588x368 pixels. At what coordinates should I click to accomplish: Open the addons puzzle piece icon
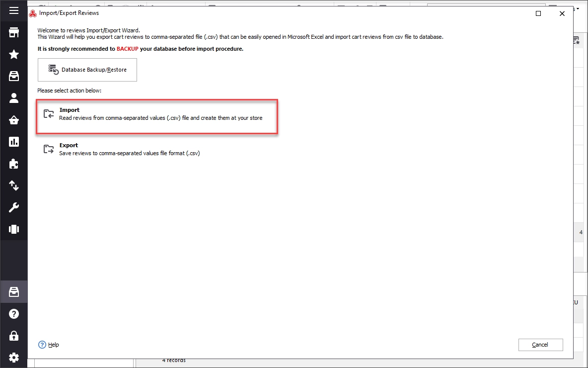[x=14, y=164]
